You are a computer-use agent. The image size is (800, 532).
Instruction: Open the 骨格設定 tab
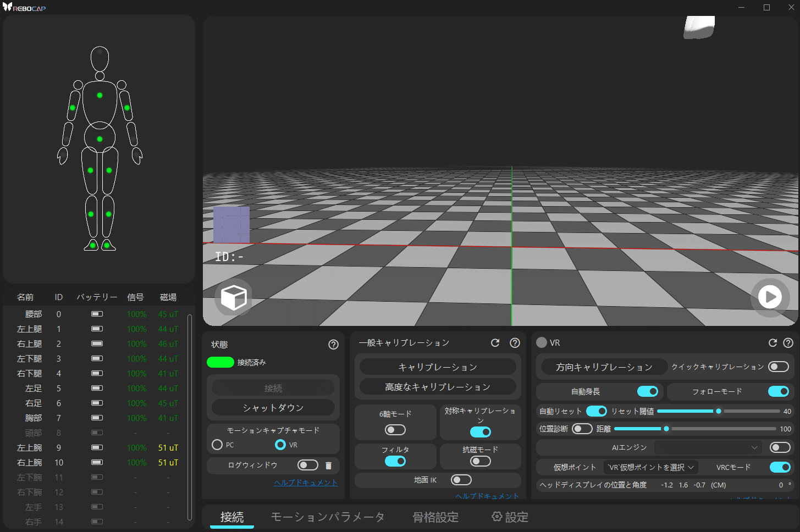tap(435, 517)
